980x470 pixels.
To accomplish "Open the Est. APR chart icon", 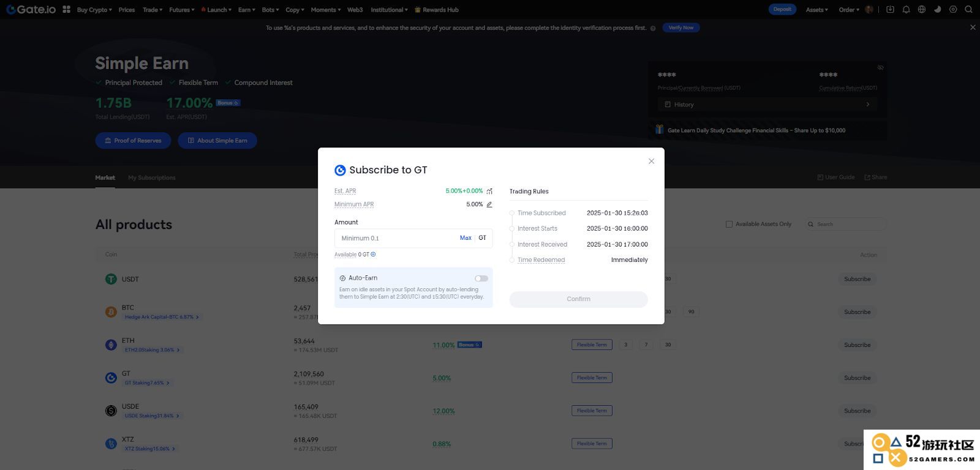I will pyautogui.click(x=489, y=192).
